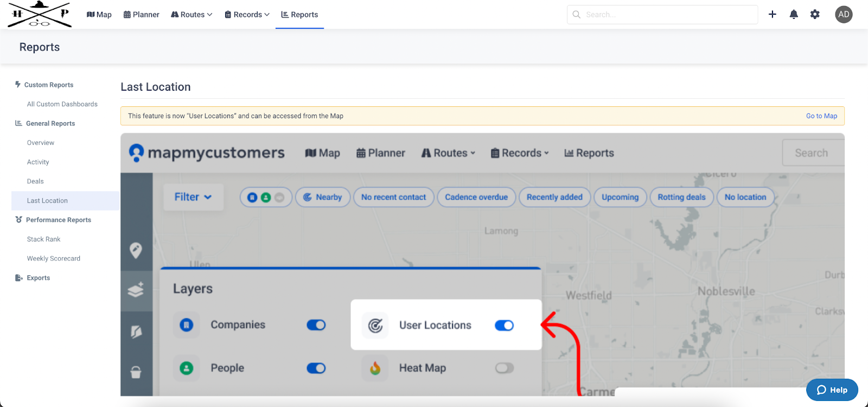868x407 pixels.
Task: Click the plus add-new icon
Action: (773, 15)
